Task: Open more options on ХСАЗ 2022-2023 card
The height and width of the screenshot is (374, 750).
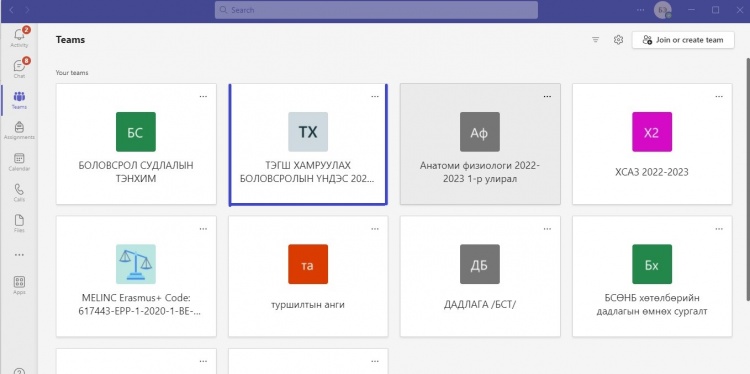Action: tap(719, 96)
